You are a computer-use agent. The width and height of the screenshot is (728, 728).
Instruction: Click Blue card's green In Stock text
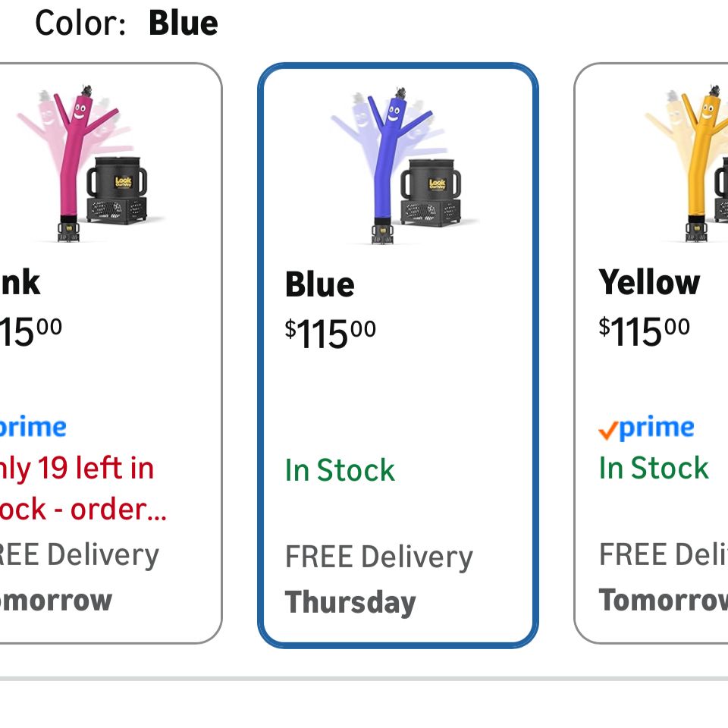(x=340, y=470)
